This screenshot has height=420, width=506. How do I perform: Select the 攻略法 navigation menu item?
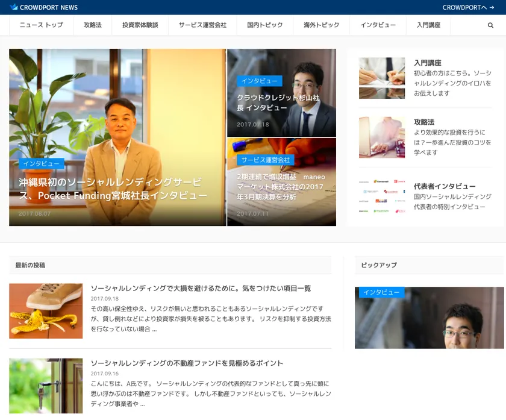(x=93, y=25)
